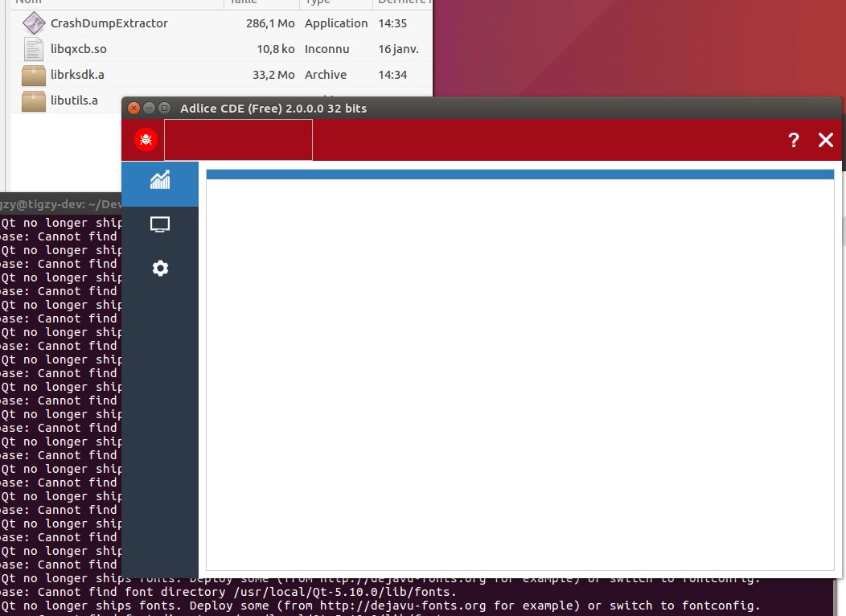
Task: Open the settings gear in Adlice sidebar
Action: [160, 268]
